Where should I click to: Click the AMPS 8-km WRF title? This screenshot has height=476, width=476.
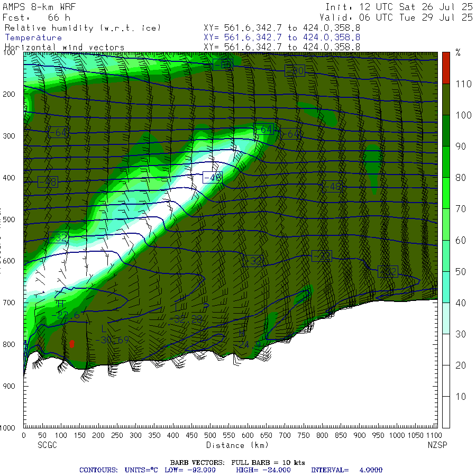click(39, 7)
